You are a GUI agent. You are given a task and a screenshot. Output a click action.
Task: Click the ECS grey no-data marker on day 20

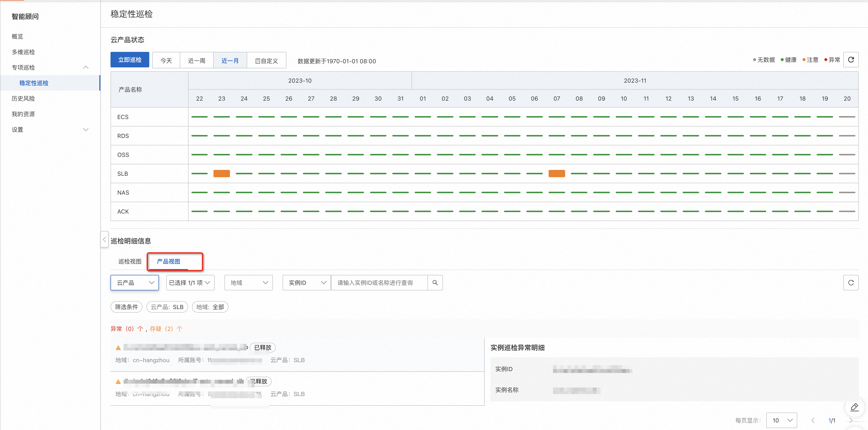tap(847, 117)
